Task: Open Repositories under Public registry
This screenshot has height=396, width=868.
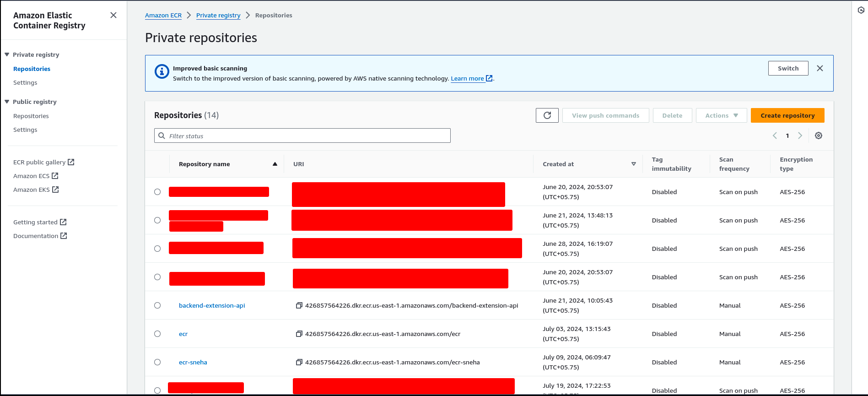Action: 31,116
